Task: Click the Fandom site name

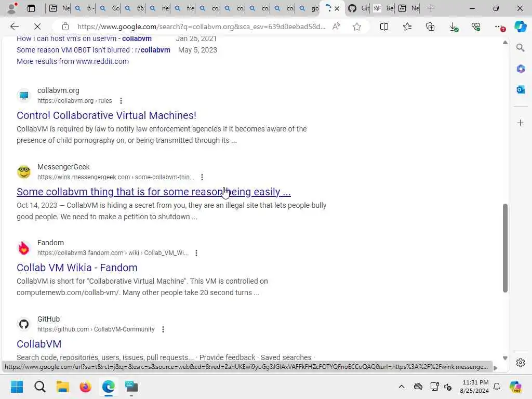Action: click(x=50, y=243)
